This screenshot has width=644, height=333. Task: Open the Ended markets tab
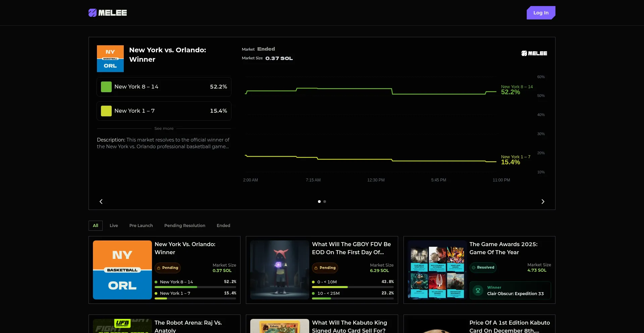pos(223,226)
